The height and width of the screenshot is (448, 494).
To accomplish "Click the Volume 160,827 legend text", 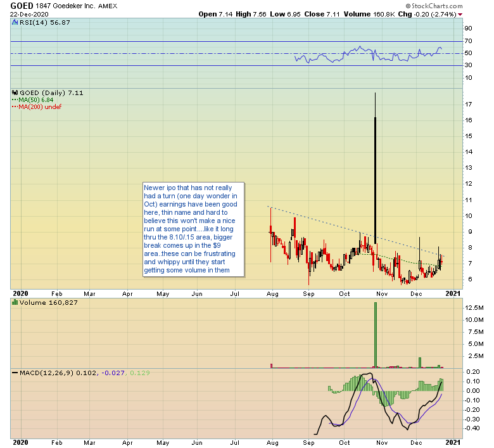I will (49, 303).
